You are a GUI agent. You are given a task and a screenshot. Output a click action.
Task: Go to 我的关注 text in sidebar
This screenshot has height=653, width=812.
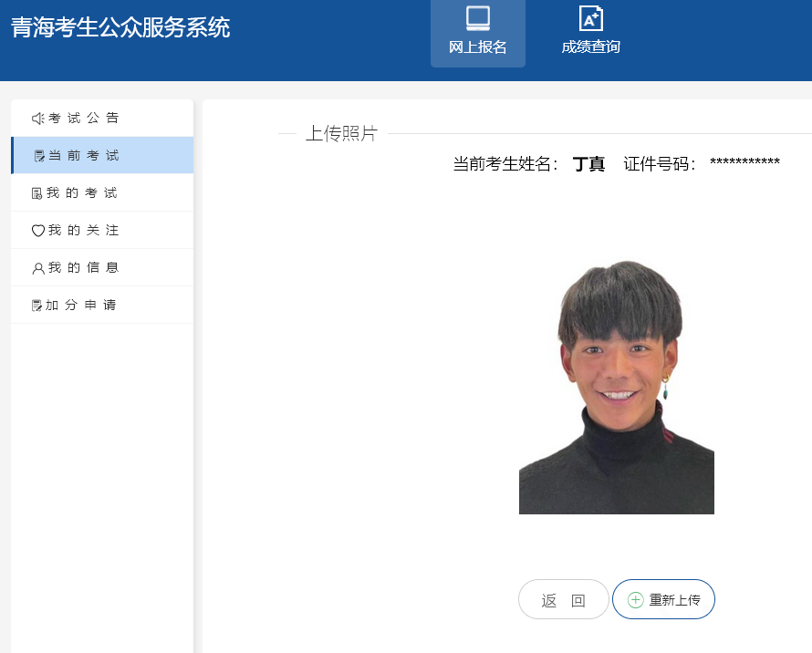point(83,231)
